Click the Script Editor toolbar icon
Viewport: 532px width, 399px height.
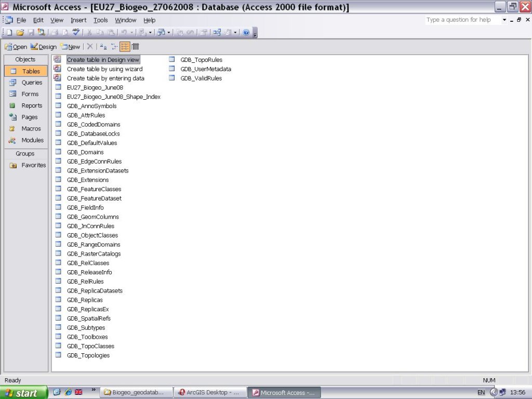click(190, 32)
